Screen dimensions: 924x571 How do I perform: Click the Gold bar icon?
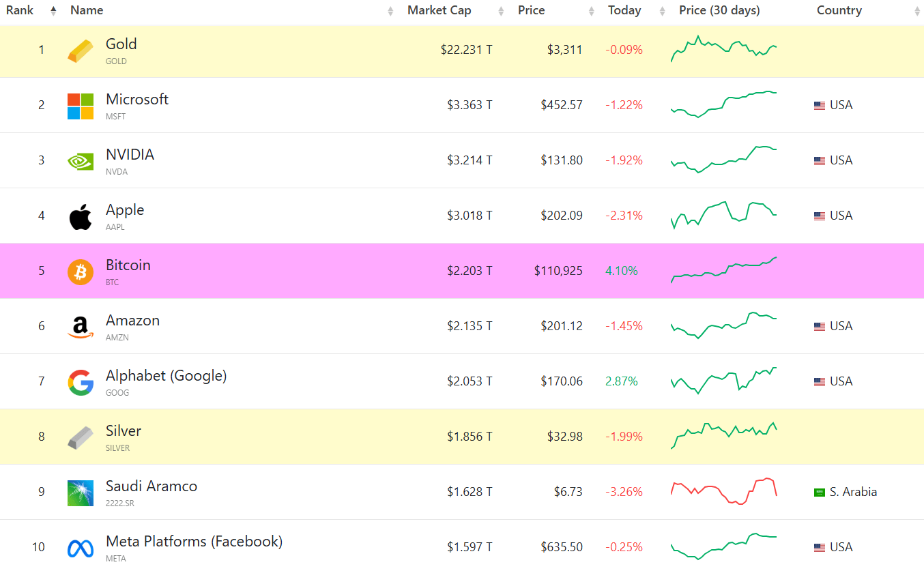[81, 51]
